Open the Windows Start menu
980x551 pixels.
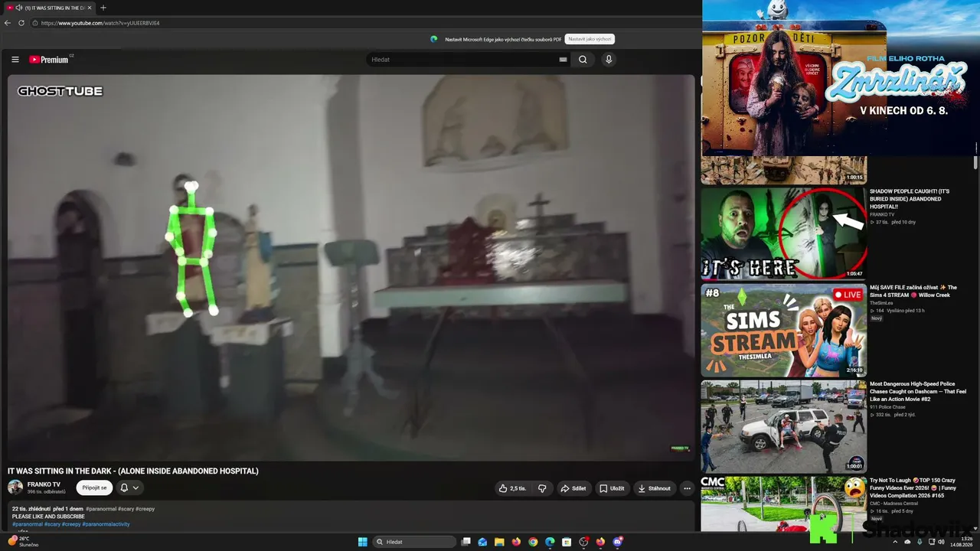click(362, 542)
